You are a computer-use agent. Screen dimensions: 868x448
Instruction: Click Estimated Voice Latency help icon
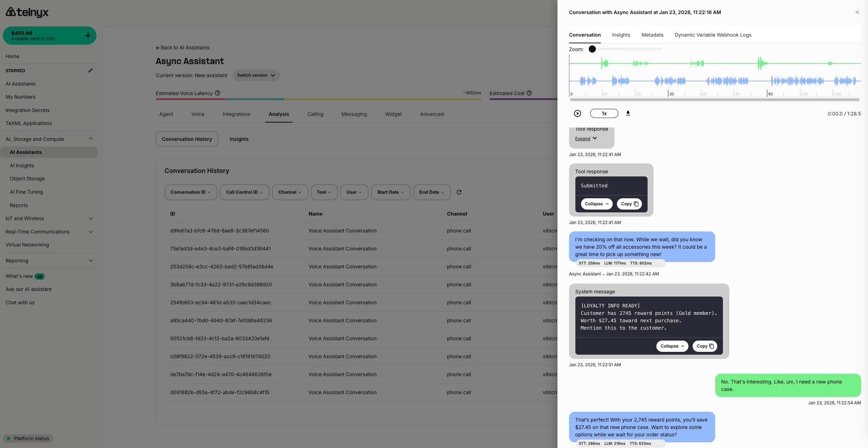tap(218, 93)
